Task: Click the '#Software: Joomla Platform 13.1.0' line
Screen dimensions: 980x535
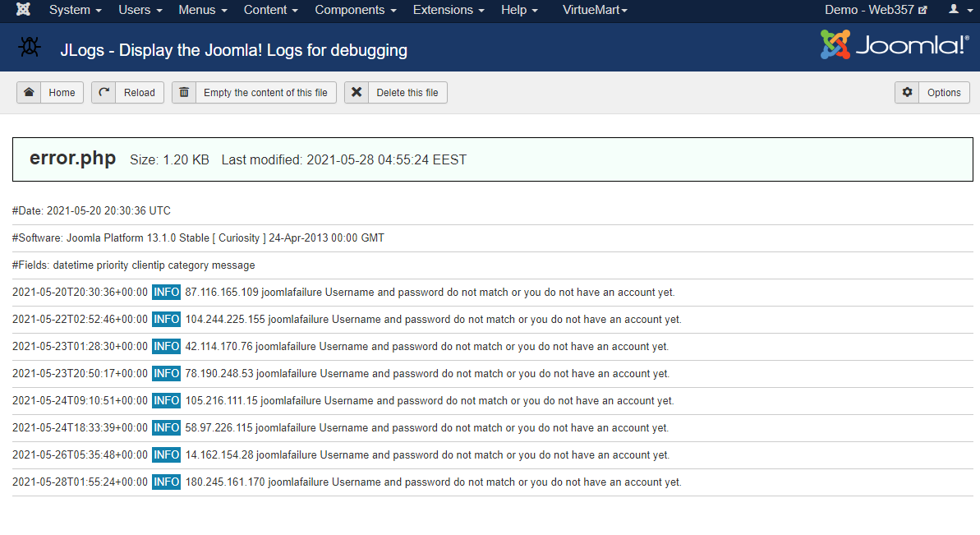Action: (x=198, y=238)
